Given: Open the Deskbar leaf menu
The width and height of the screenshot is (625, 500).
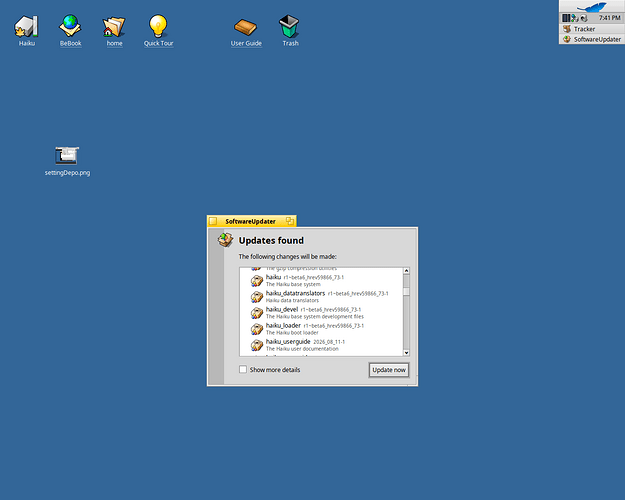Looking at the screenshot, I should pyautogui.click(x=592, y=6).
